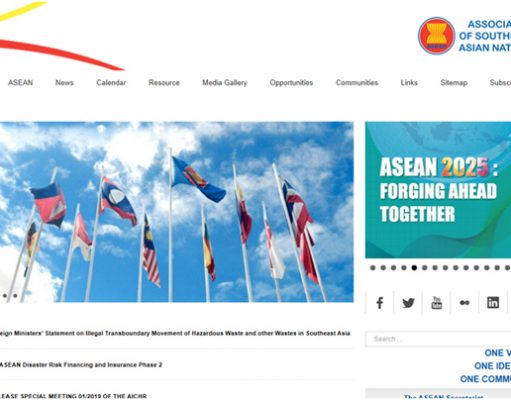
Task: Expand the Communities navigation menu
Action: coord(357,83)
